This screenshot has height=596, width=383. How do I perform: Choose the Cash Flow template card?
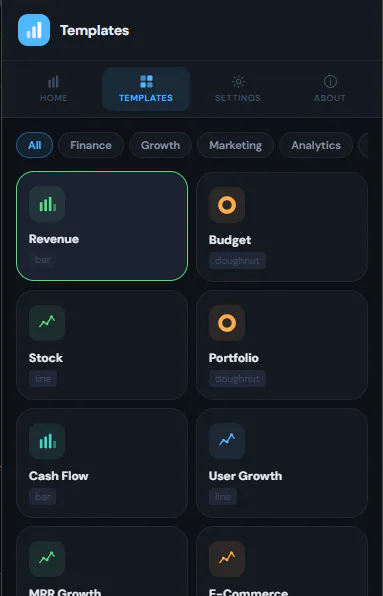click(102, 463)
